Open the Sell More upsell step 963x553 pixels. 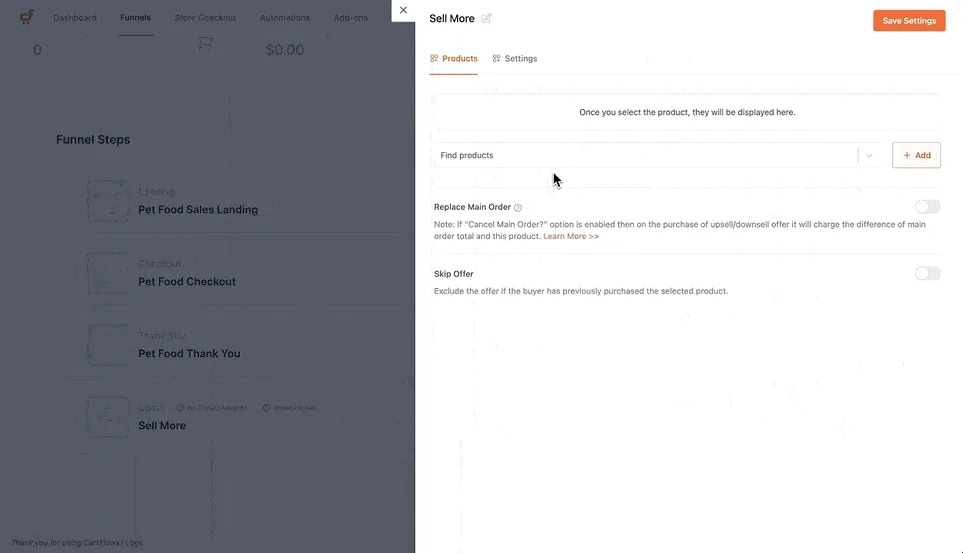162,425
